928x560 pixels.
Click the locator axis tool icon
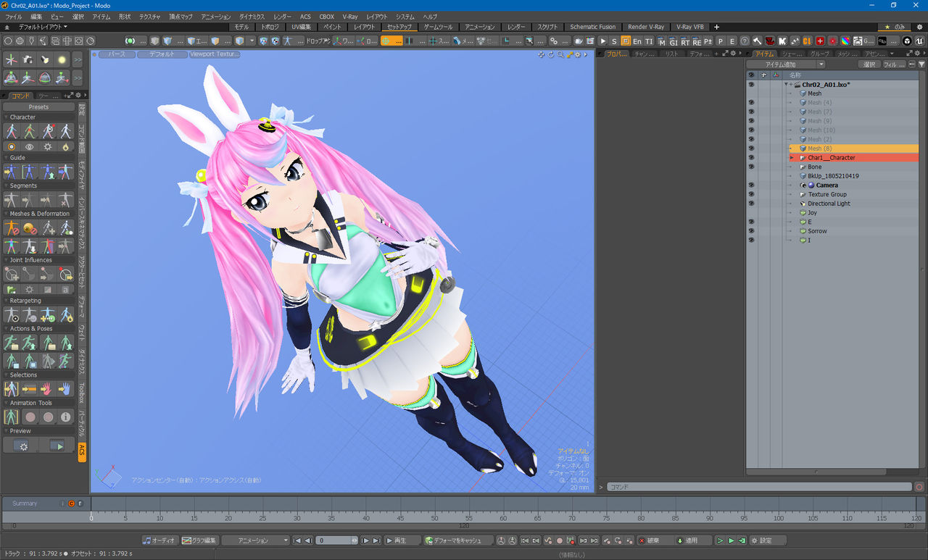click(11, 60)
